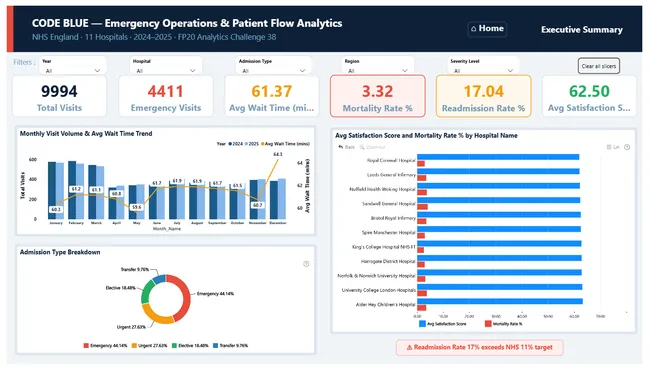
Task: Click the CODE BLUE dashboard title
Action: [187, 23]
